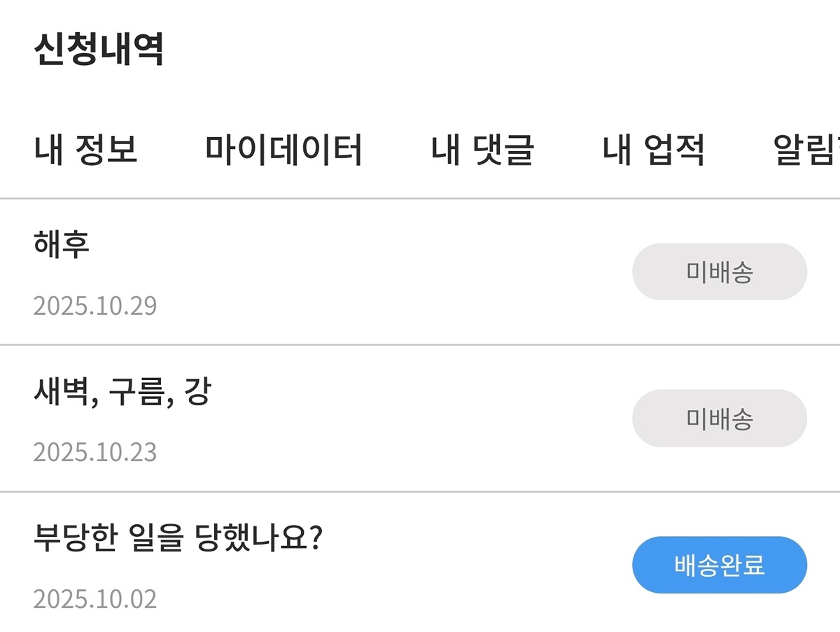Click the 미배송 badge for 해후
The height and width of the screenshot is (632, 840).
pos(720,272)
